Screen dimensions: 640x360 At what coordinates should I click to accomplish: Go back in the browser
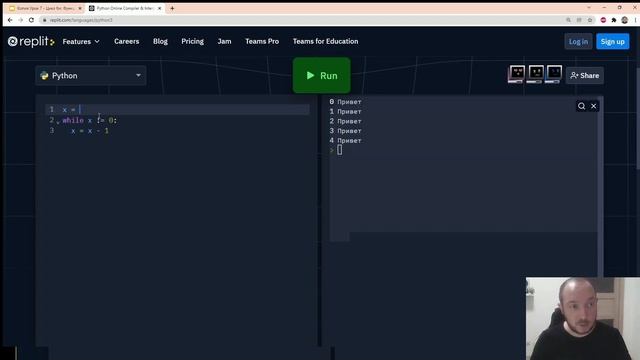pyautogui.click(x=10, y=20)
